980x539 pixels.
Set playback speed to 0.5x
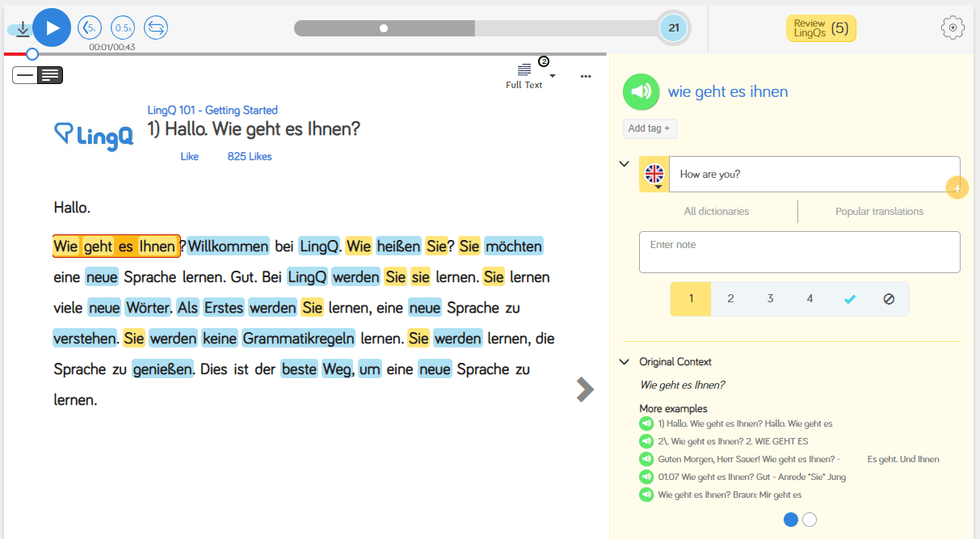(x=122, y=27)
